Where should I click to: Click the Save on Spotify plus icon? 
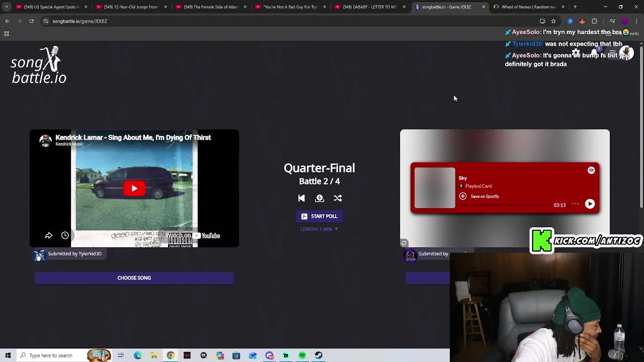pyautogui.click(x=463, y=196)
